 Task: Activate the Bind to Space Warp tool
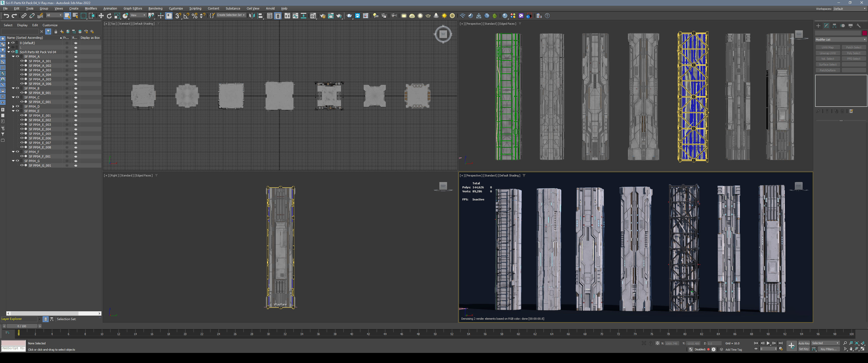[x=40, y=16]
